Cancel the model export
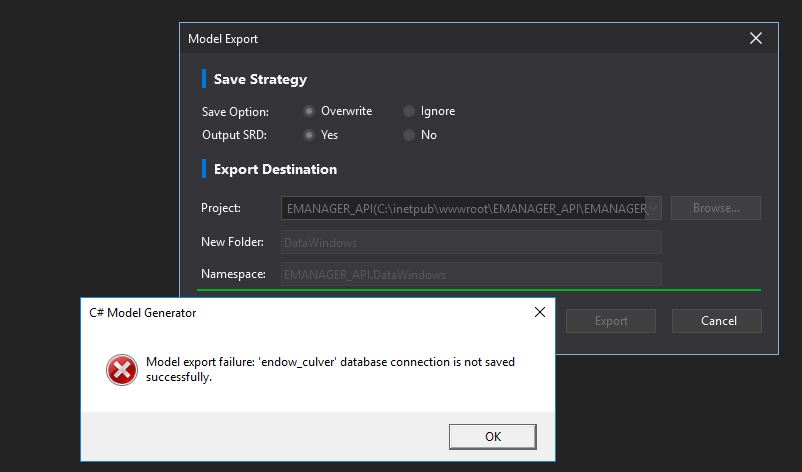This screenshot has width=802, height=472. (x=716, y=321)
